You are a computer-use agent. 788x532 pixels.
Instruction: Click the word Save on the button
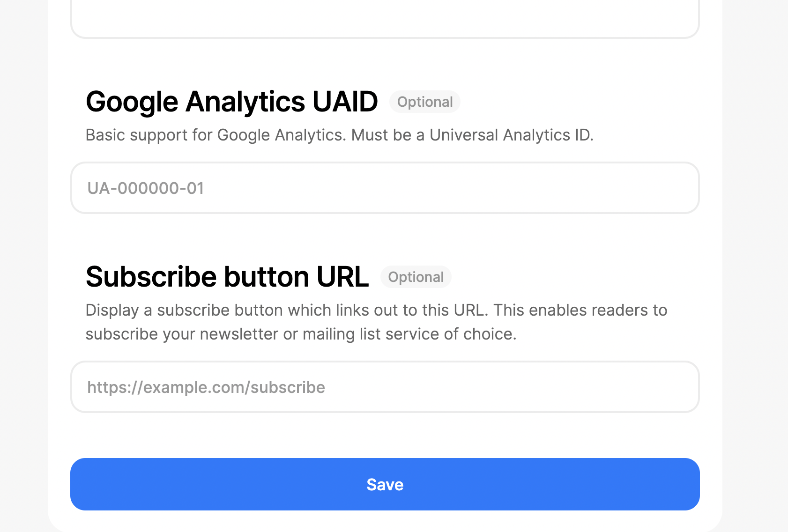pyautogui.click(x=385, y=485)
